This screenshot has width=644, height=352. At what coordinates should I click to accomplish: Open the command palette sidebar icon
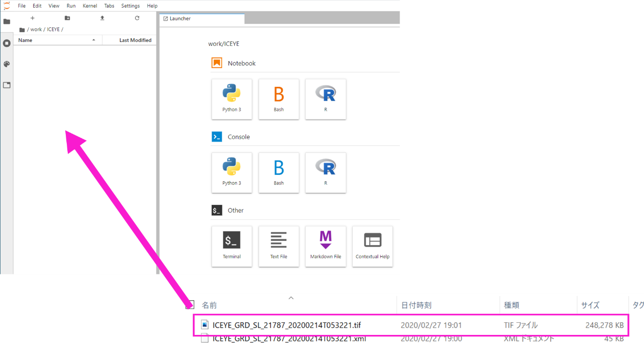[7, 64]
